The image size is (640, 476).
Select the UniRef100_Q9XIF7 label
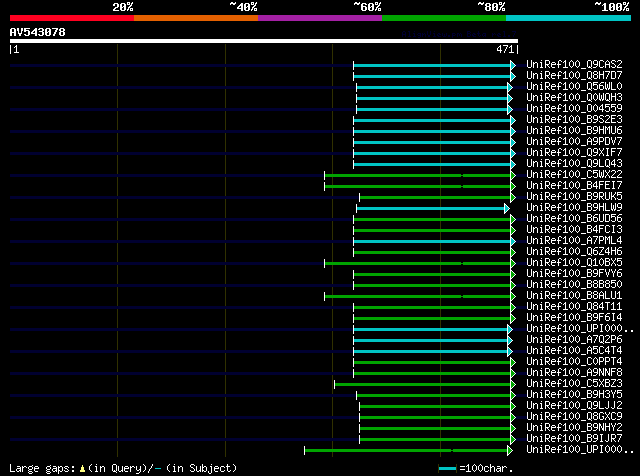[574, 152]
